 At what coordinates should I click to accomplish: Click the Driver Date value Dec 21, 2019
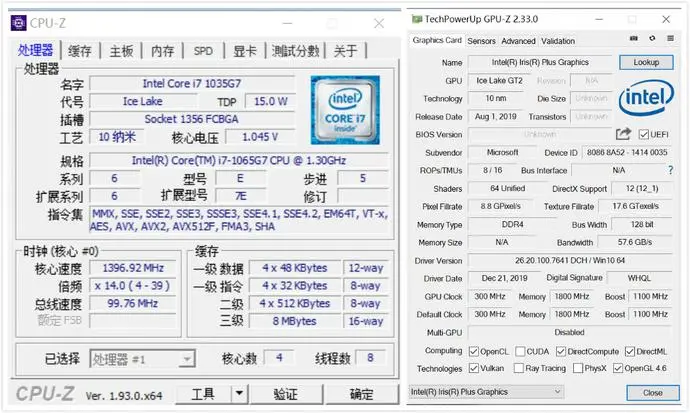(x=504, y=278)
